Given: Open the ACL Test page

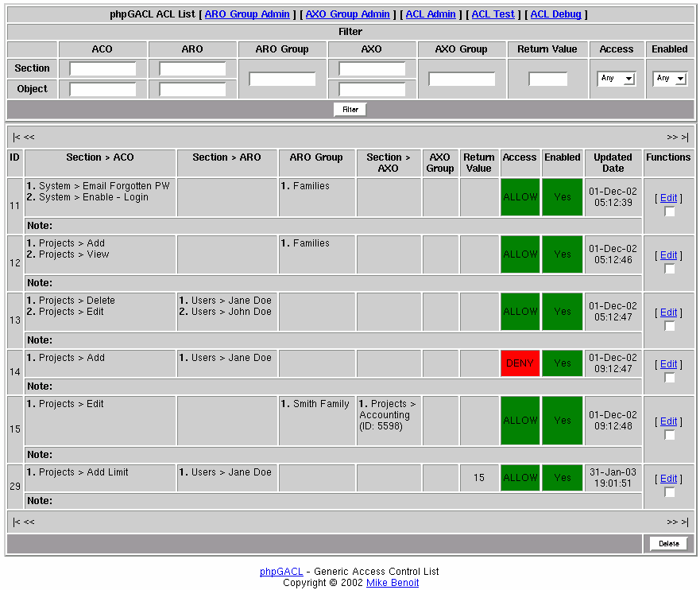Looking at the screenshot, I should 493,14.
